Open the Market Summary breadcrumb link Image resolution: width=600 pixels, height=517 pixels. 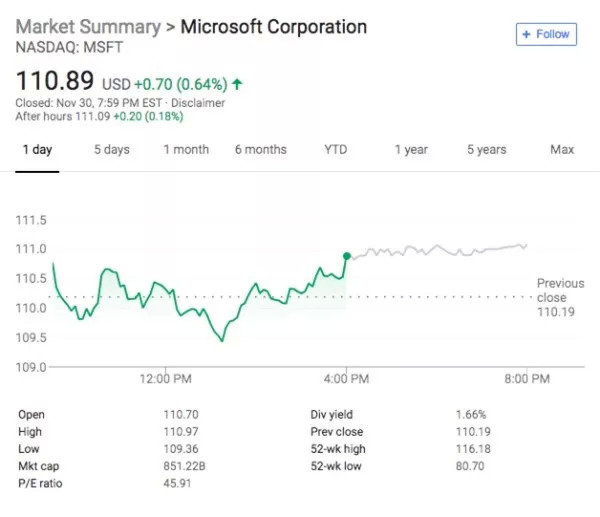(x=89, y=27)
